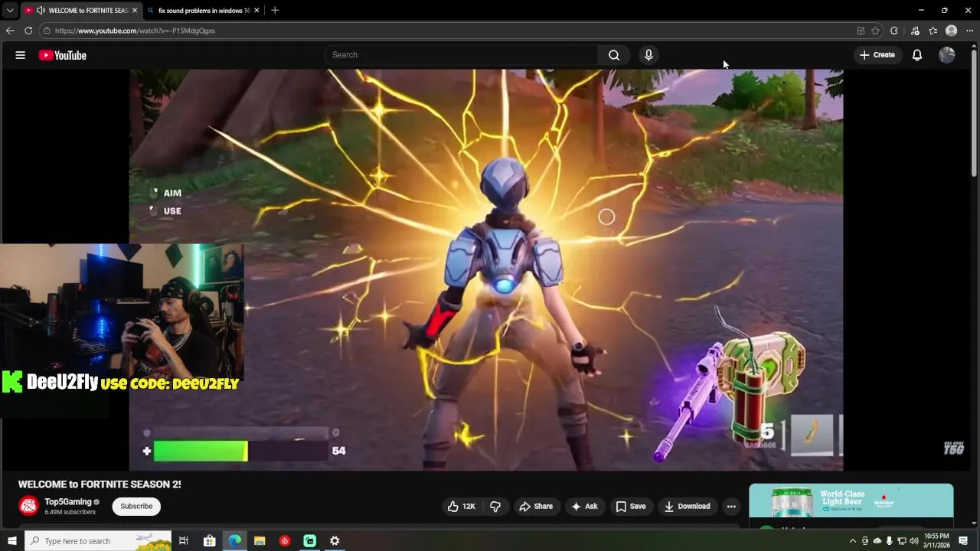Click the 6.49M subscribers text
This screenshot has height=551, width=980.
pos(70,512)
